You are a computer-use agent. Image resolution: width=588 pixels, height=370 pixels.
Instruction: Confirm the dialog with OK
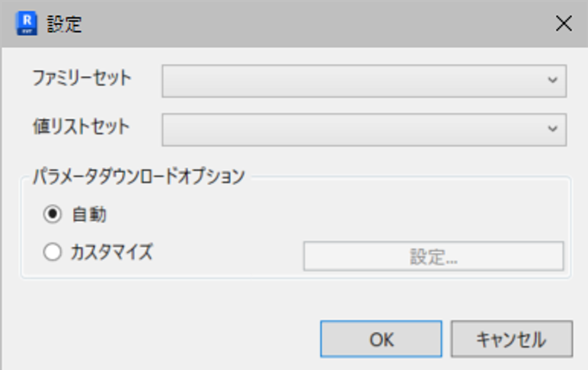coord(381,339)
